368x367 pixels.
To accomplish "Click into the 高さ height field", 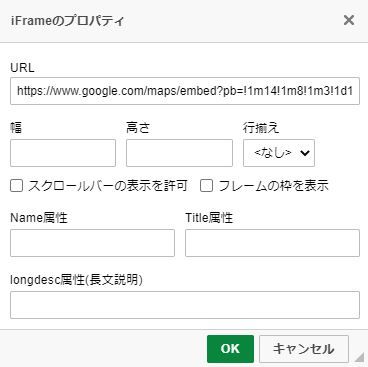I will click(x=179, y=153).
